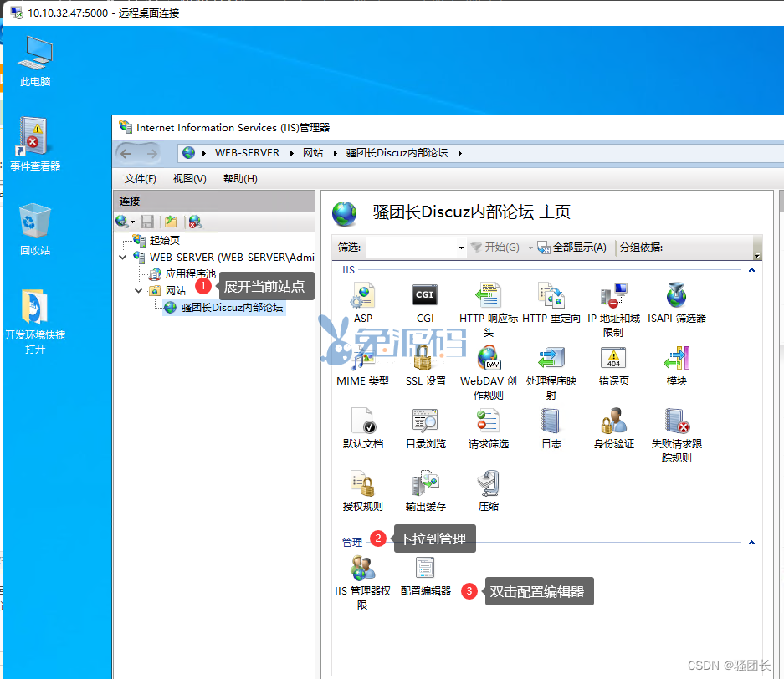Open the connect icon's dropdown arrow

pos(132,222)
